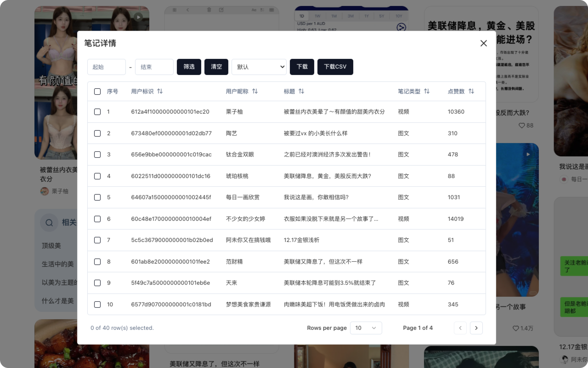The image size is (588, 368).
Task: Download the table as CSV
Action: (x=335, y=67)
